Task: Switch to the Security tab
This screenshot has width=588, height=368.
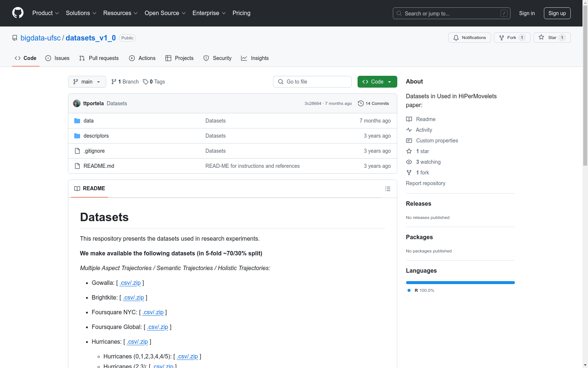Action: pos(218,58)
